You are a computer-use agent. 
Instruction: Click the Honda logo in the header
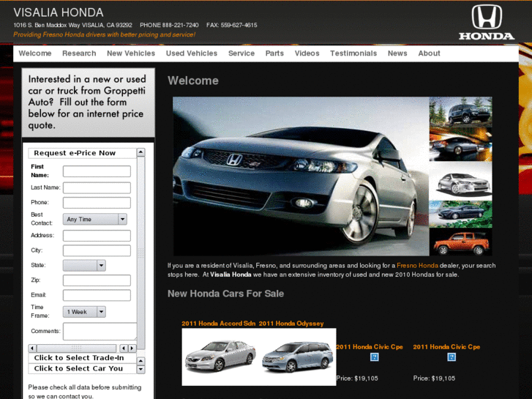(x=487, y=22)
